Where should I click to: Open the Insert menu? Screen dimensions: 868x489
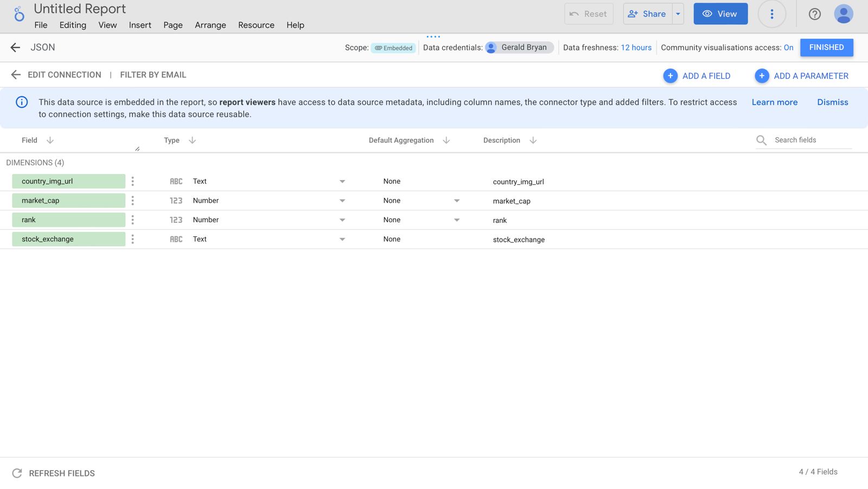coord(140,25)
